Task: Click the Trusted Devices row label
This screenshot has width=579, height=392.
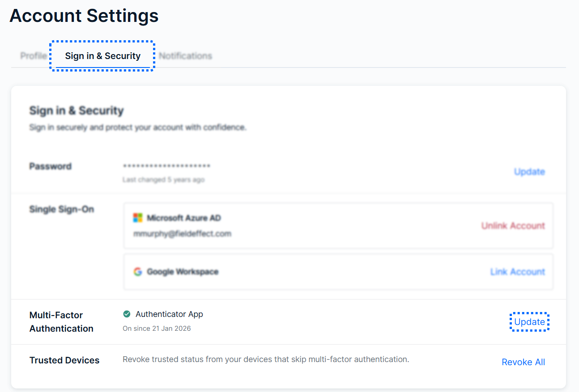Action: tap(64, 360)
